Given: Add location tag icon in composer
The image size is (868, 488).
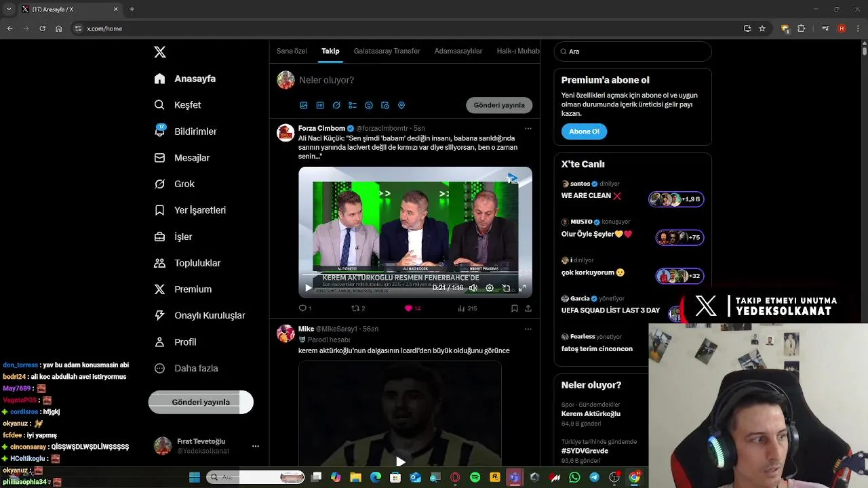Looking at the screenshot, I should [401, 105].
